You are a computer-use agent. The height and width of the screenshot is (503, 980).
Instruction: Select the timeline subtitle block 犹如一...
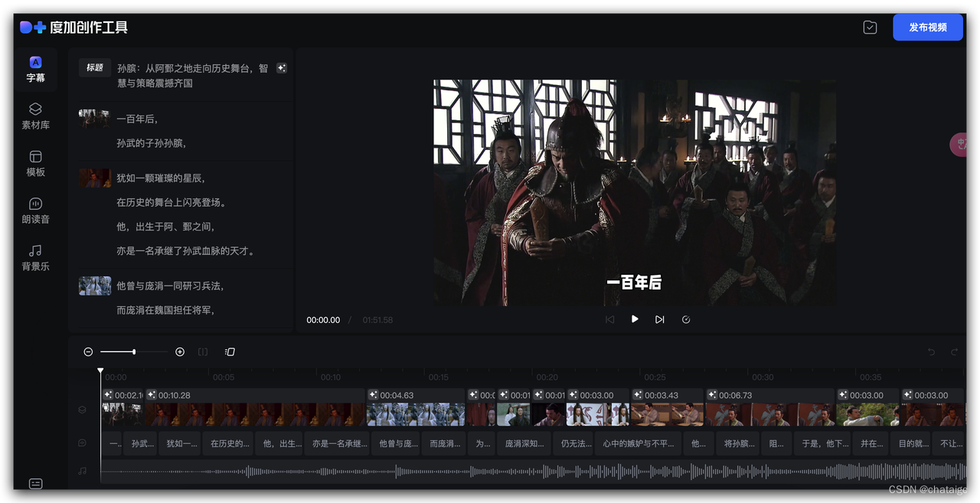pos(181,443)
